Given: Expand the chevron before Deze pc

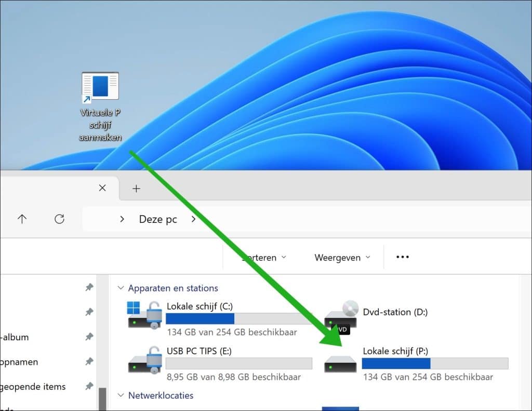Looking at the screenshot, I should coord(122,219).
